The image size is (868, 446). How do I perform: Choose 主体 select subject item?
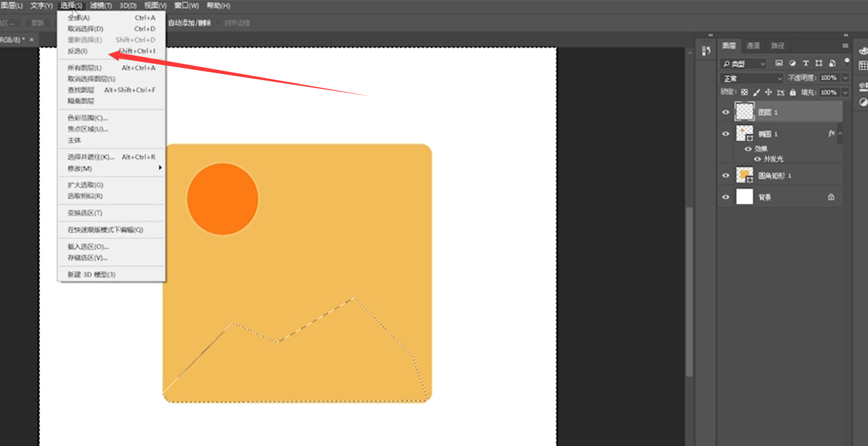pos(112,140)
